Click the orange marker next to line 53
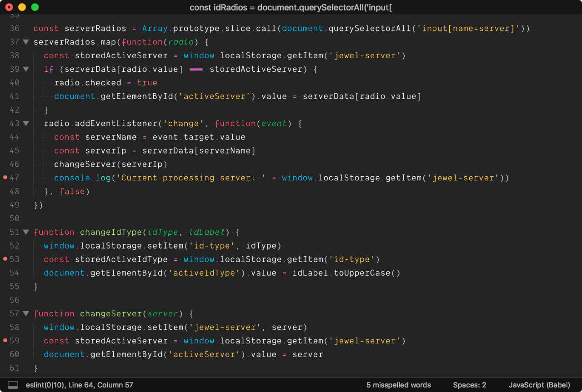The image size is (582, 392). pyautogui.click(x=5, y=259)
